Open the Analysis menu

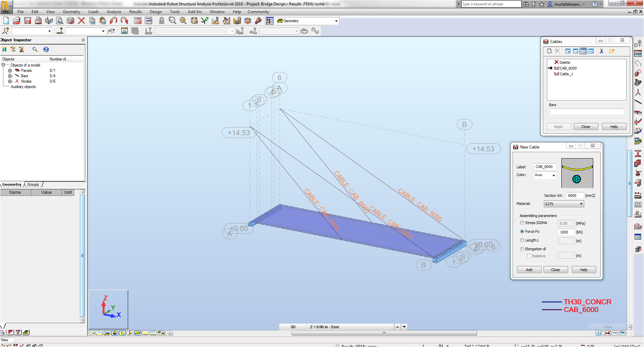(x=114, y=12)
